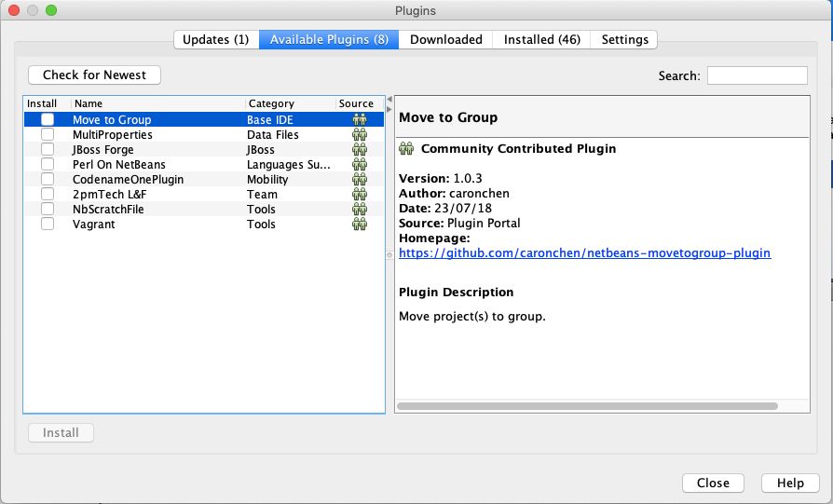Select NbScratchFile in the plugin list

tap(108, 210)
